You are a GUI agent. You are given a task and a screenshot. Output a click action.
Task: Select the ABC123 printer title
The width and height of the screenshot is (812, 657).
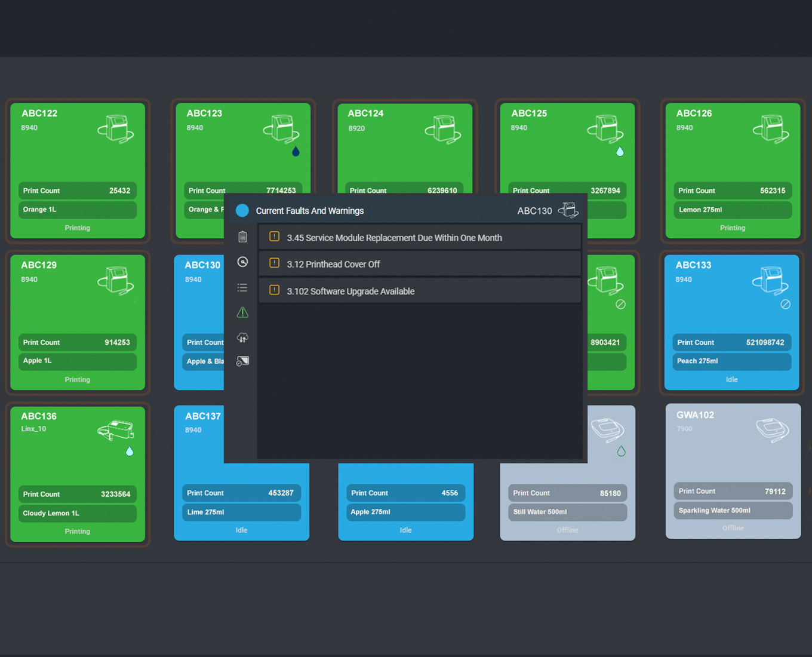204,113
